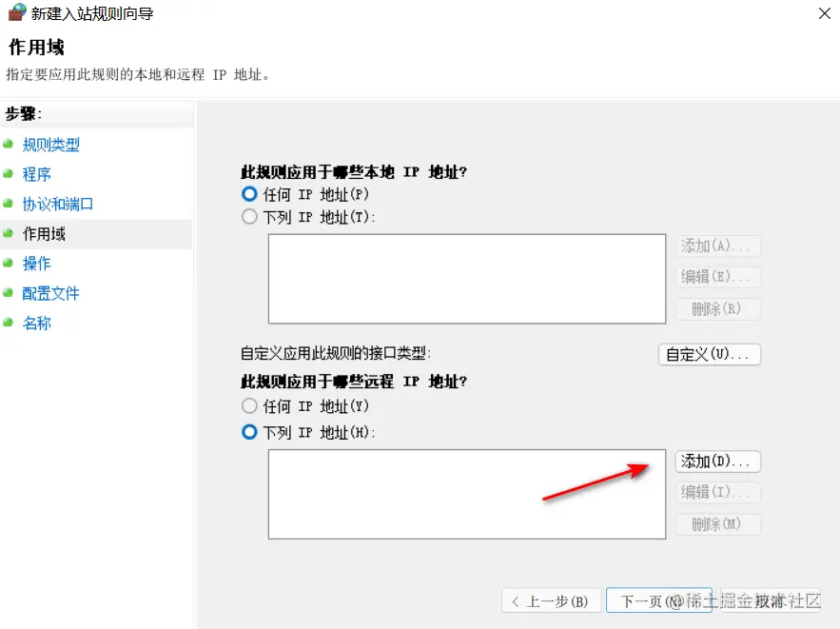Click the remote IP address list box

click(x=466, y=494)
